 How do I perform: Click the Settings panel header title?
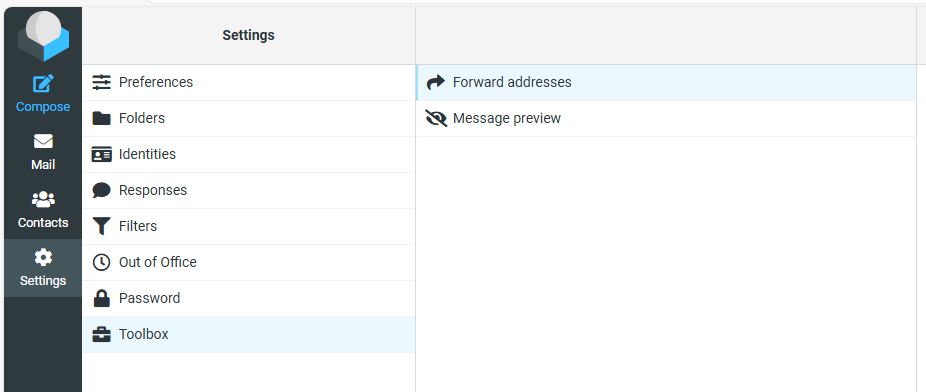249,35
